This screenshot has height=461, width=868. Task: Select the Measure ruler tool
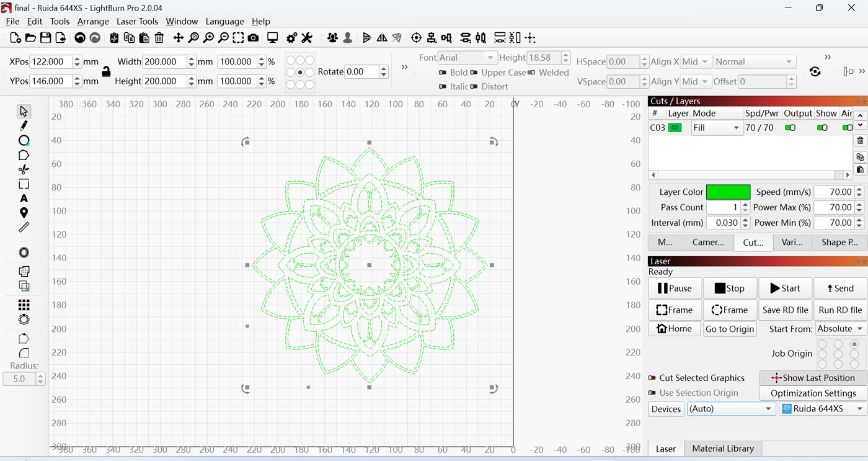24,228
